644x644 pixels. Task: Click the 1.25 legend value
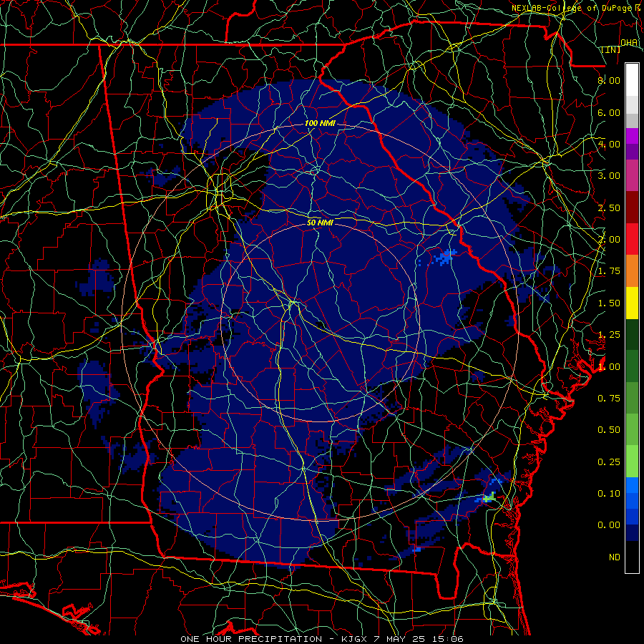609,335
